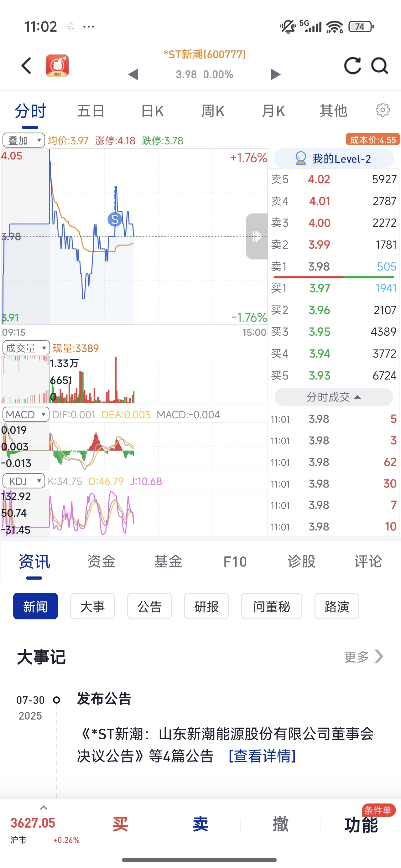
Task: Switch to the 基金 tab
Action: point(168,562)
